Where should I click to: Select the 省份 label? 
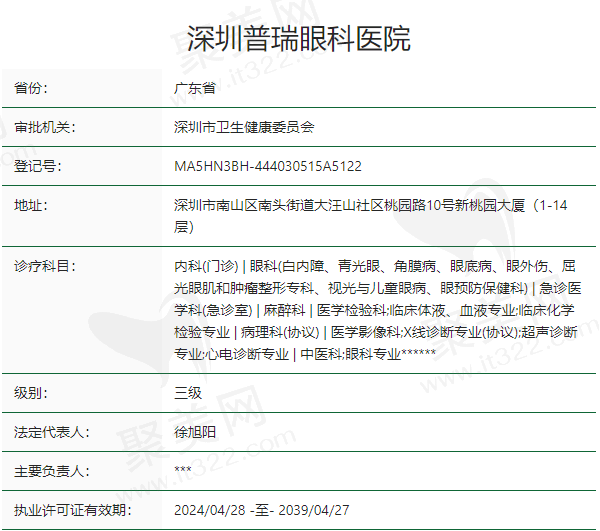click(31, 88)
